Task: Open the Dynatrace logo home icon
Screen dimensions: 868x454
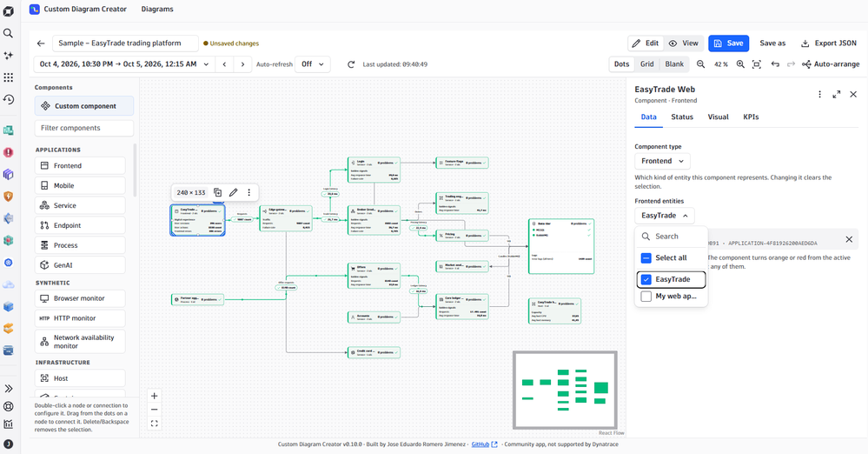Action: pos(9,11)
